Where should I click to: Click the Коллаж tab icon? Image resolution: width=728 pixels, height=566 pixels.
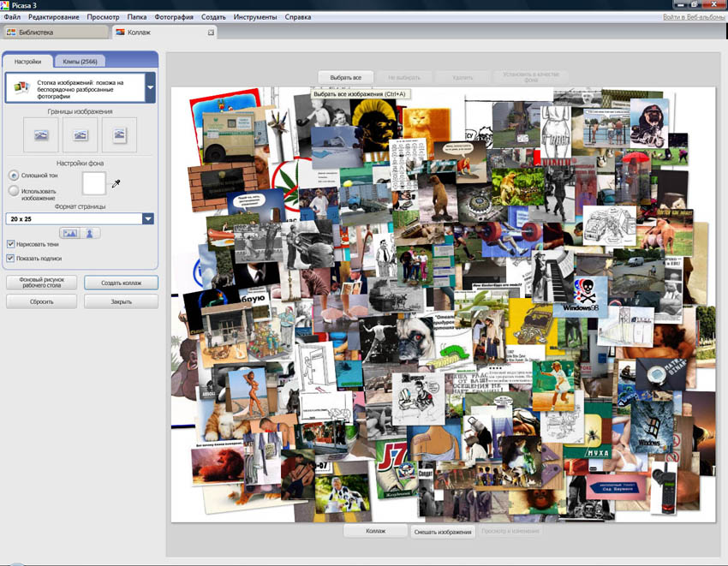[x=120, y=32]
